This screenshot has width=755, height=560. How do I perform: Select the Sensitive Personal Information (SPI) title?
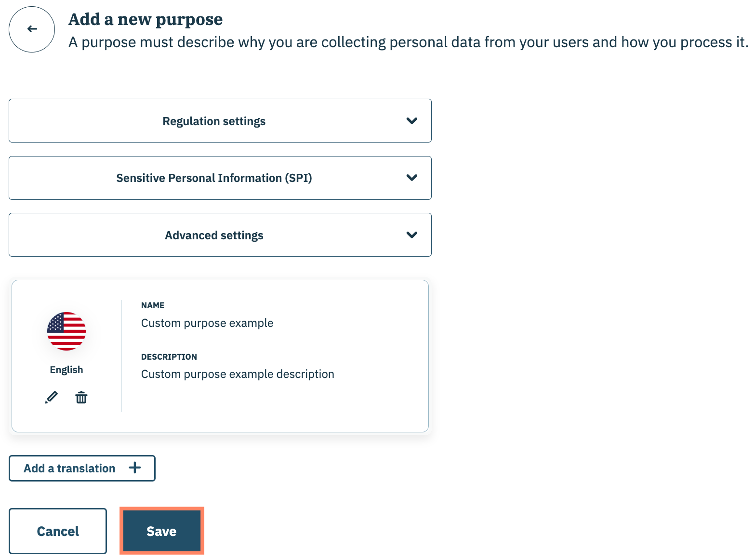click(x=214, y=178)
